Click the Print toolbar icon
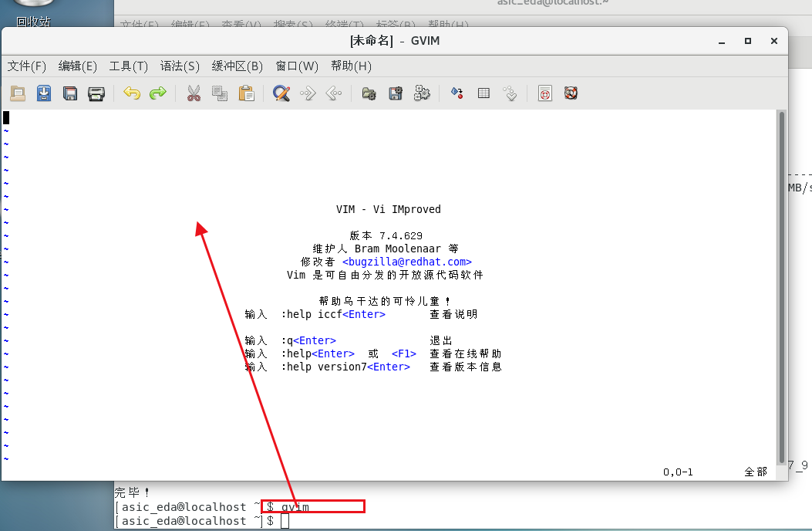812x531 pixels. coord(96,93)
